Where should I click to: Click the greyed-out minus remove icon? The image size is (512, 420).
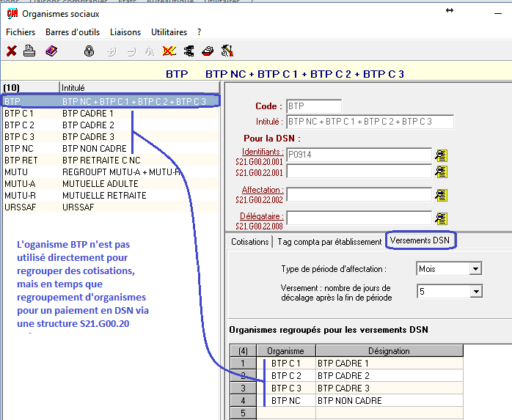131,51
